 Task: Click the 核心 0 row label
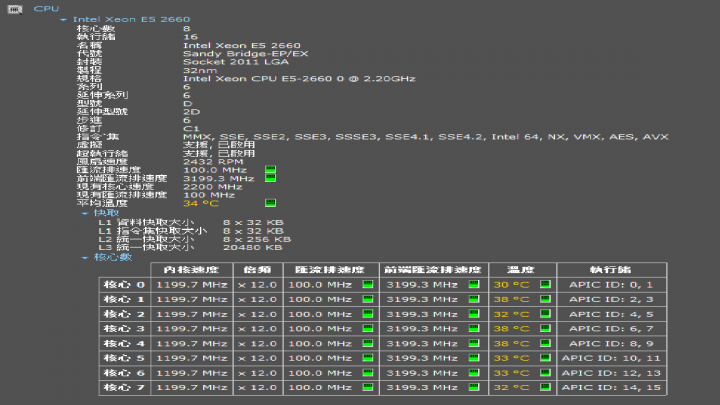click(124, 285)
